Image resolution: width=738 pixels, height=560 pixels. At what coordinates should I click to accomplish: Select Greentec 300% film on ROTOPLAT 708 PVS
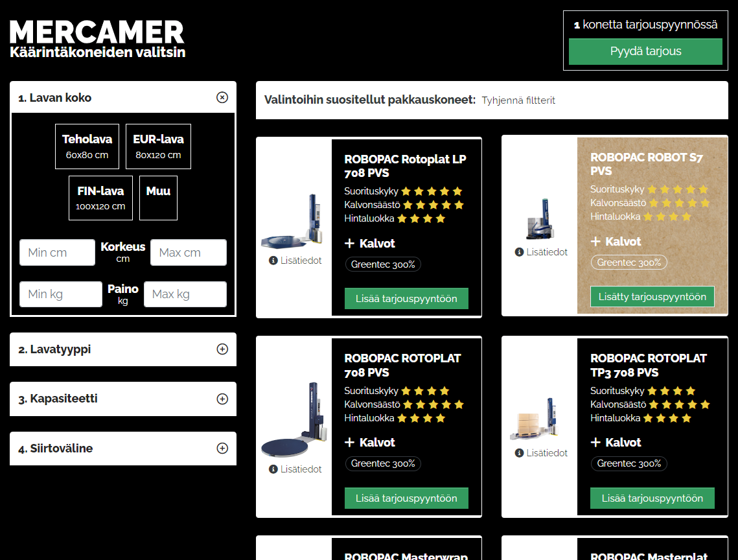click(383, 463)
